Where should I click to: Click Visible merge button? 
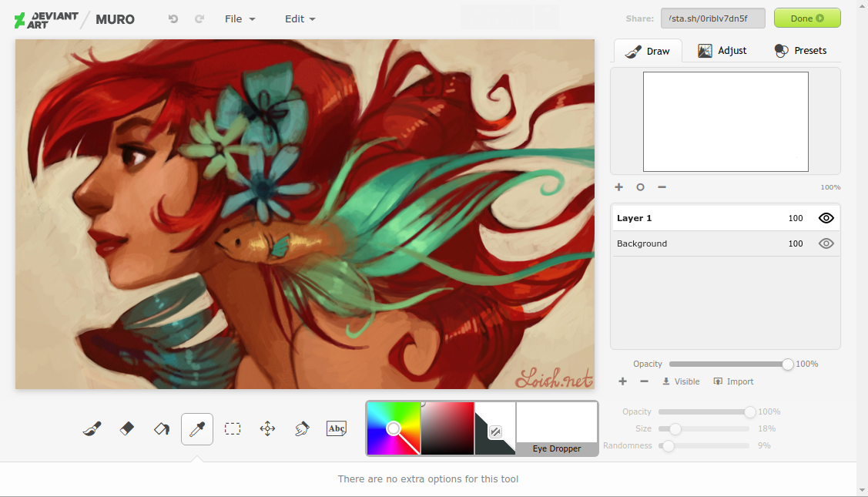681,381
